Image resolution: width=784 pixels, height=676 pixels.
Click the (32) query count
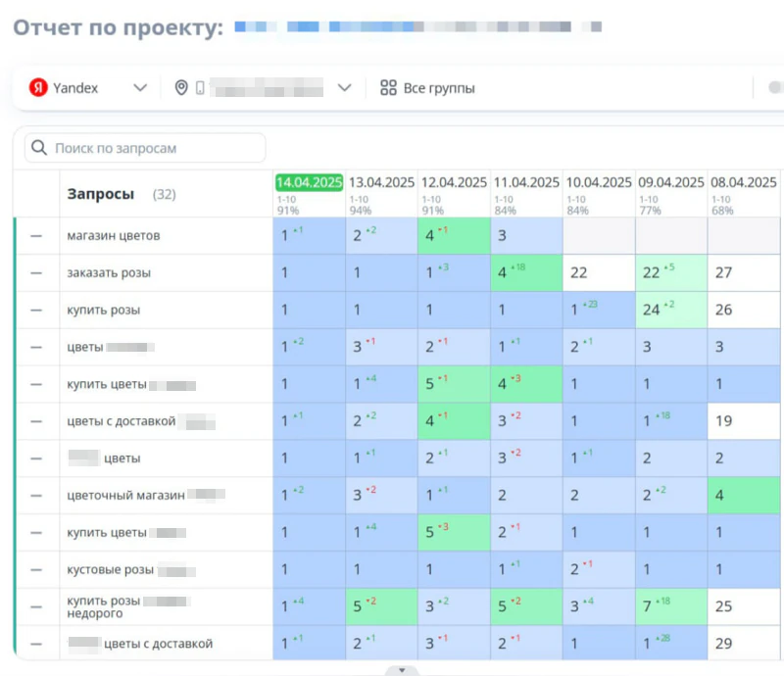click(x=164, y=195)
